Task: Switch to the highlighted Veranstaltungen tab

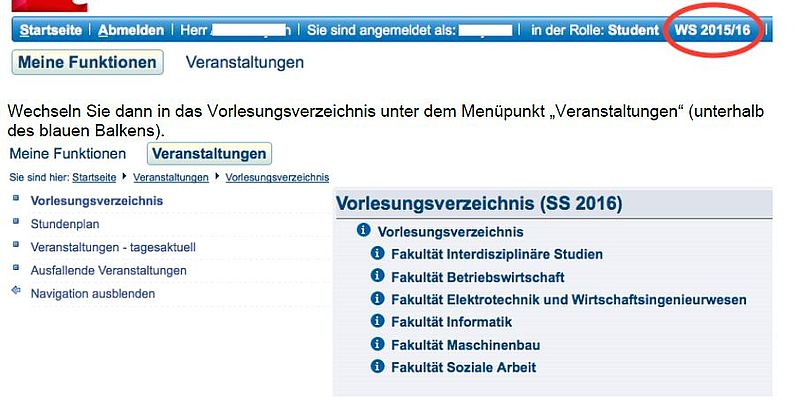Action: coord(209,153)
